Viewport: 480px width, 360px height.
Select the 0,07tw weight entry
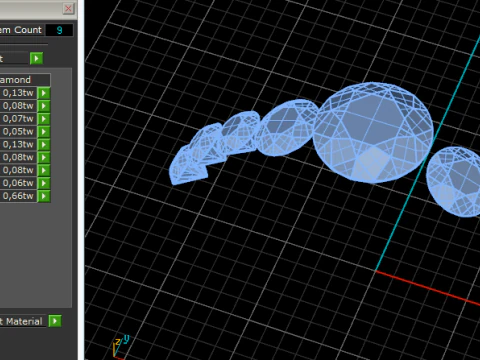(x=18, y=119)
